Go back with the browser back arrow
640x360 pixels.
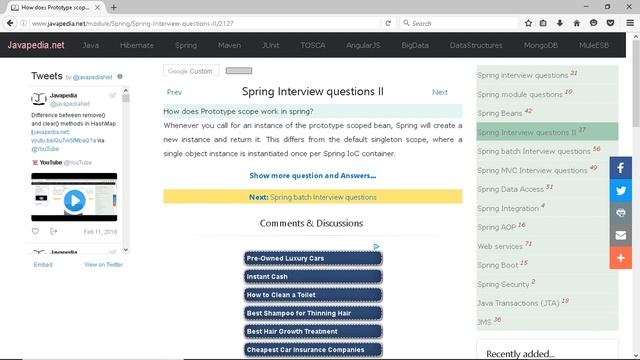point(10,23)
